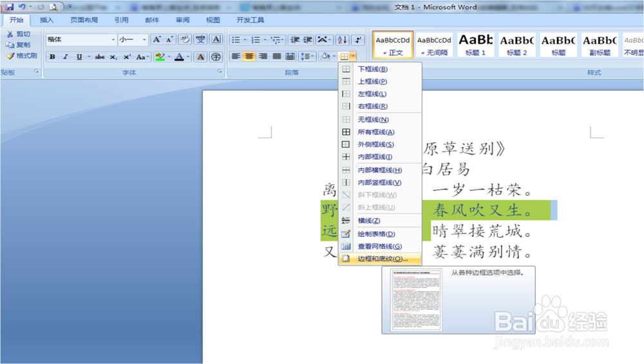Screen dimensions: 644x364
Task: Click the increase indent icon
Action: click(308, 40)
